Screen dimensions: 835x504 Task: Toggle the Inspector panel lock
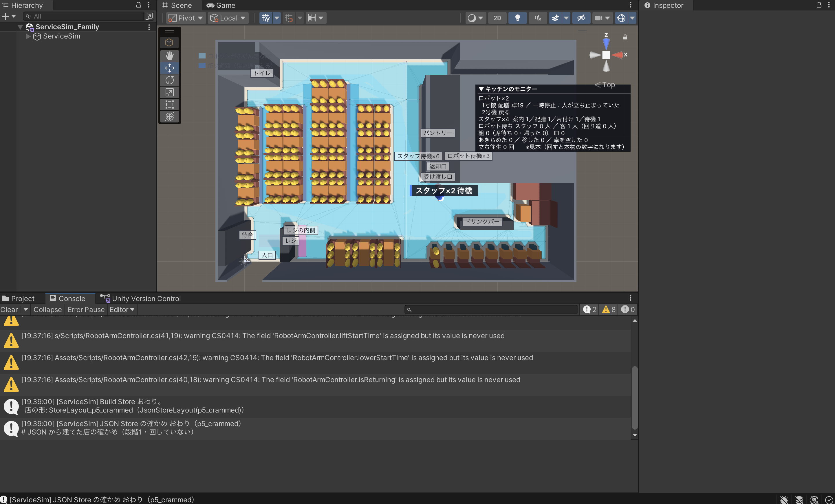tap(819, 5)
